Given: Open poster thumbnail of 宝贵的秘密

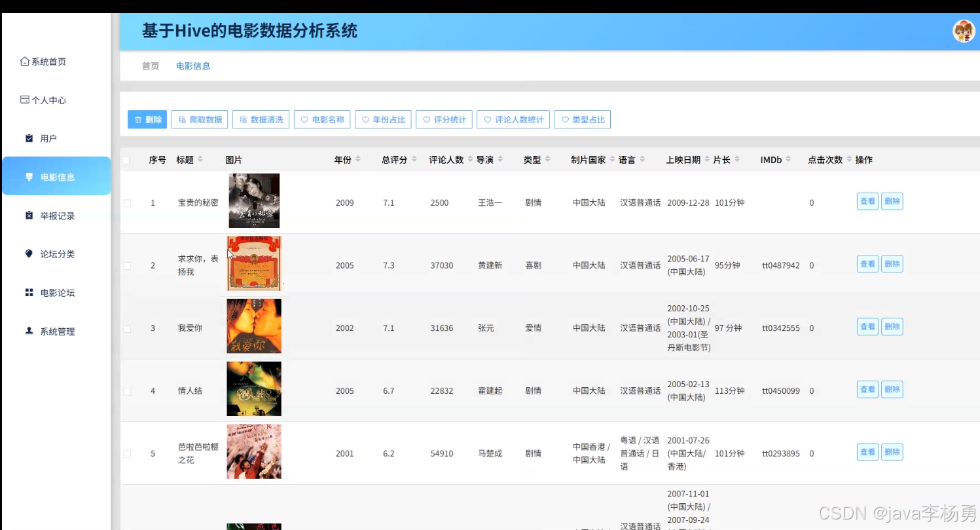Looking at the screenshot, I should 254,200.
